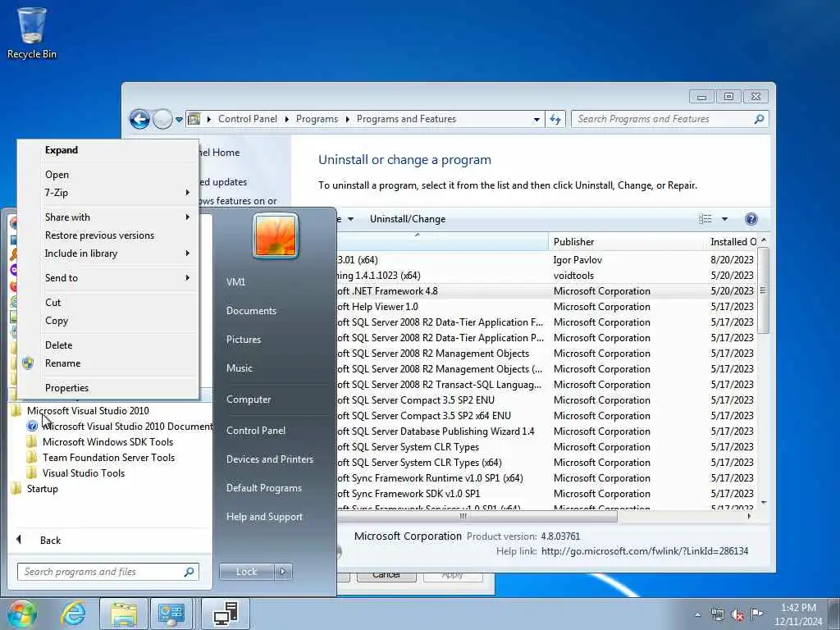
Task: Click the Startup folder icon
Action: pyautogui.click(x=16, y=489)
